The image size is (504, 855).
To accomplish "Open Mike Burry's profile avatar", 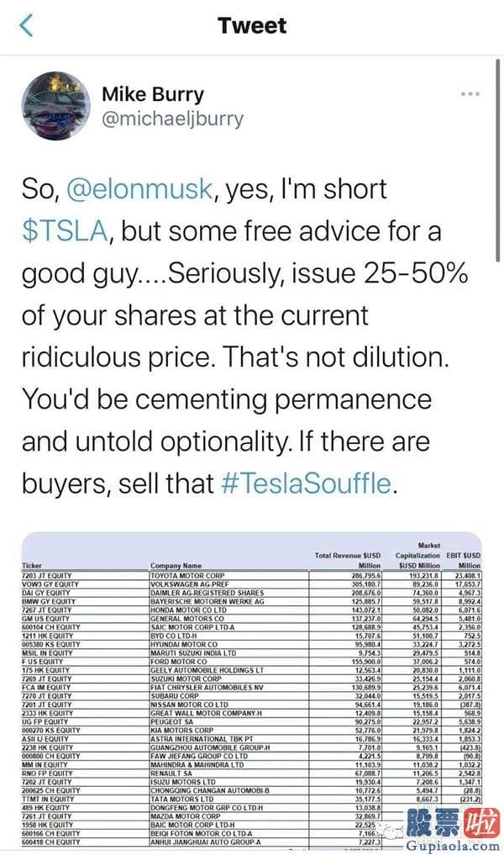I will click(55, 106).
